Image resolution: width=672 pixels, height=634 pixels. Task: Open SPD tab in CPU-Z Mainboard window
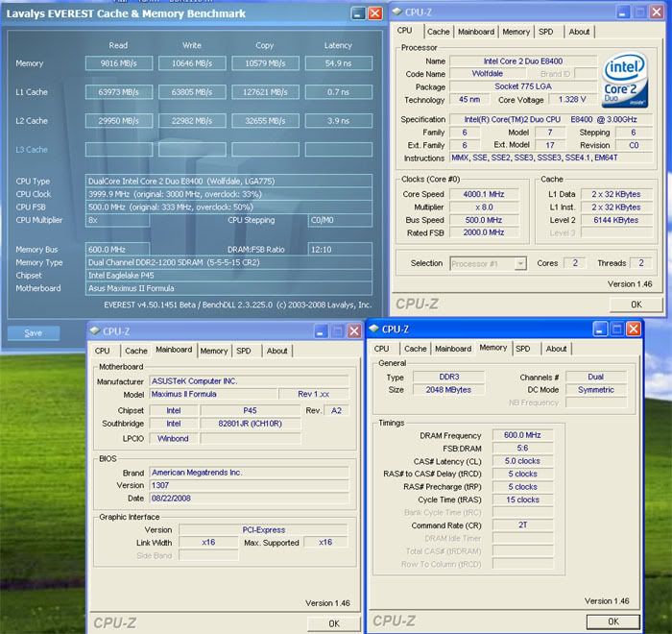[x=244, y=351]
